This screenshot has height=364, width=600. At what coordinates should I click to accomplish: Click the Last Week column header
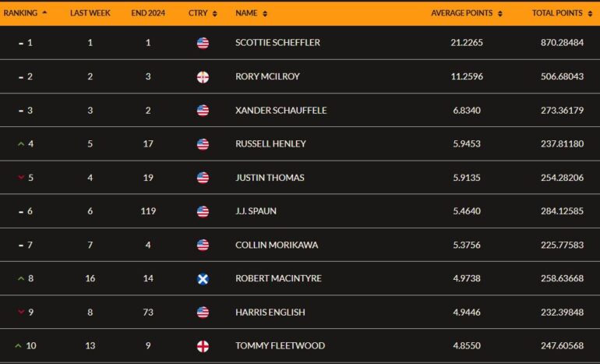[90, 13]
